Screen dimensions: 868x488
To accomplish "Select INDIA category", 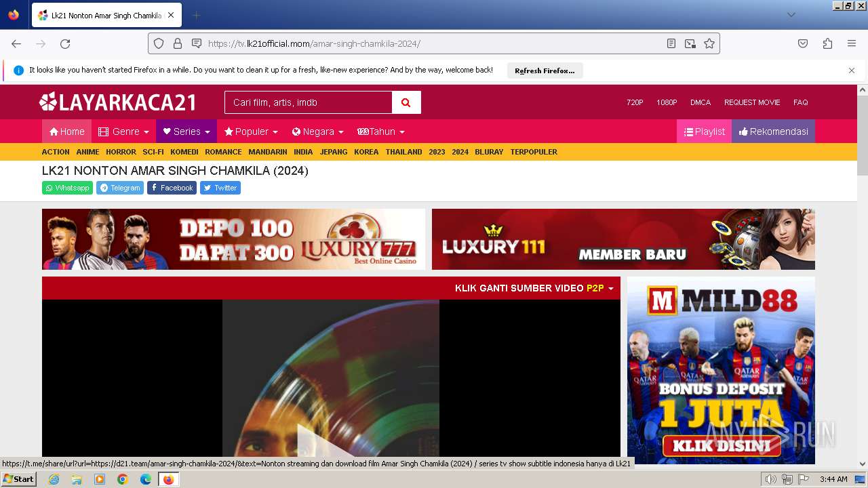I will pyautogui.click(x=303, y=152).
